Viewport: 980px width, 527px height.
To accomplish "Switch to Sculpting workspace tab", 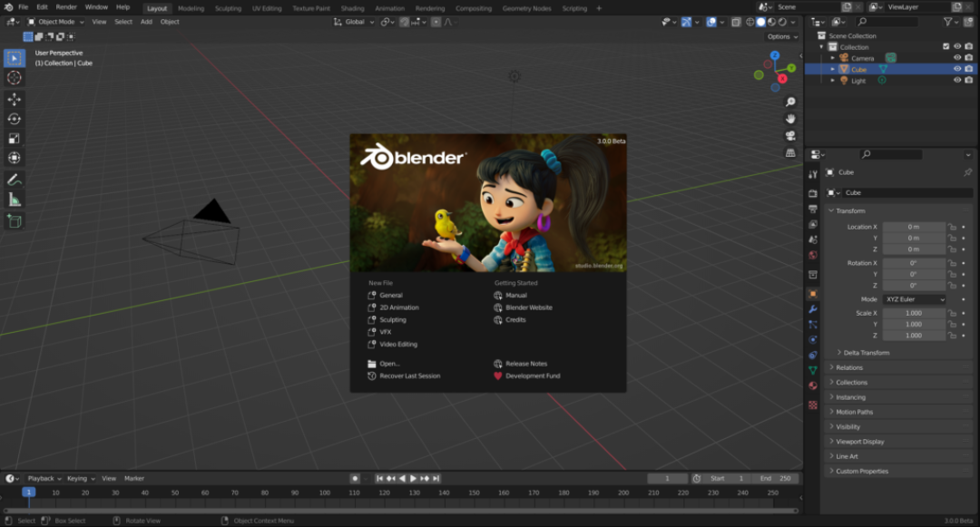I will 228,8.
